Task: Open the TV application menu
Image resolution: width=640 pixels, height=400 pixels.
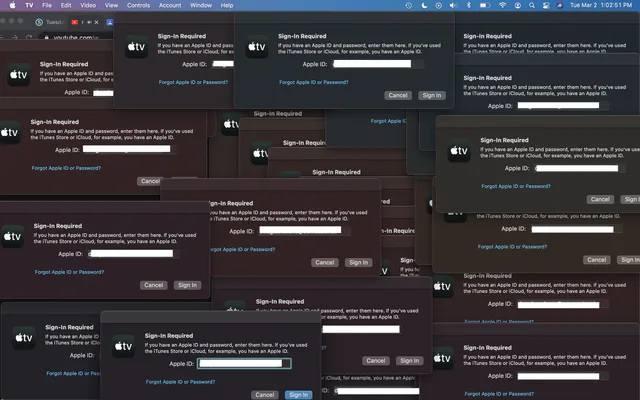Action: point(29,5)
